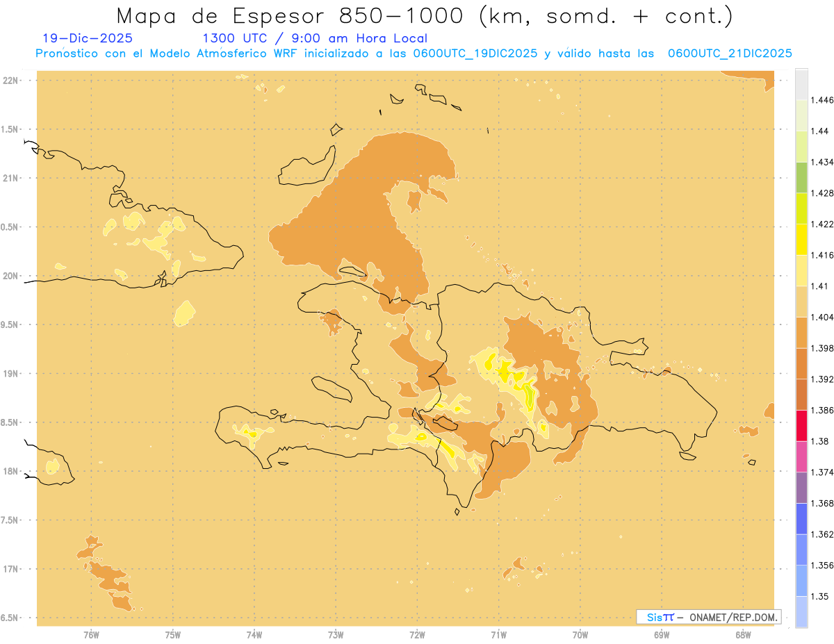Click the legend value 1.428

(822, 193)
